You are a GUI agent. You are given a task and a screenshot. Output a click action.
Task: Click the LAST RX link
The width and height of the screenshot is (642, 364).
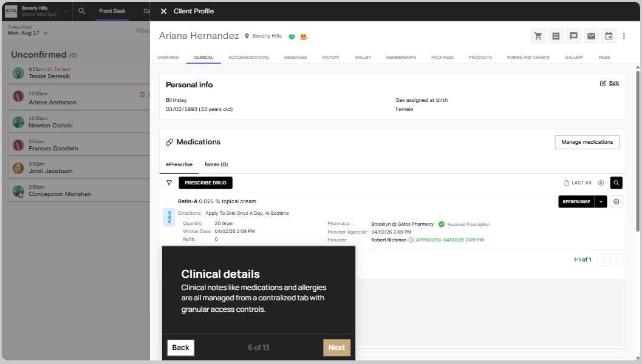578,183
